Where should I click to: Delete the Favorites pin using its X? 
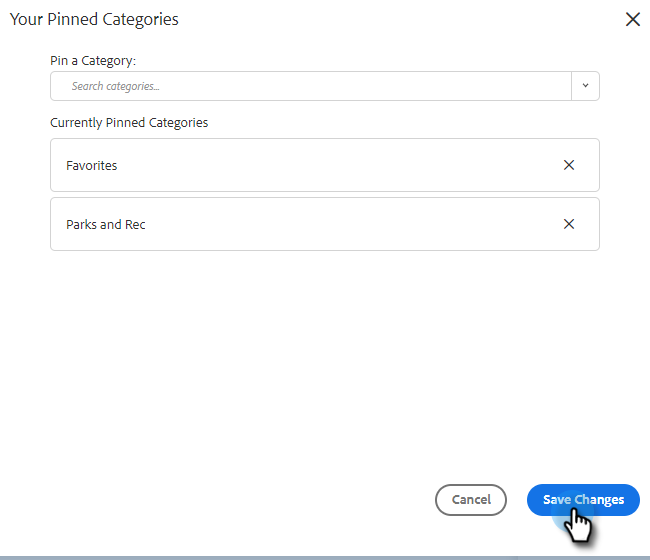569,165
